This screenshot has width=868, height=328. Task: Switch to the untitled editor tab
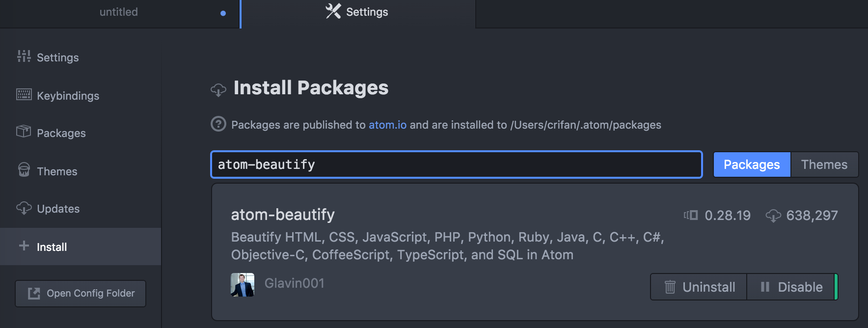[x=119, y=14]
